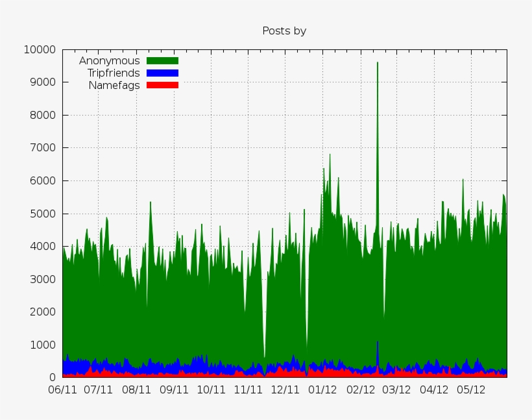Screen dimensions: 532x420
Task: Click the 5000 y-axis label
Action: [43, 214]
